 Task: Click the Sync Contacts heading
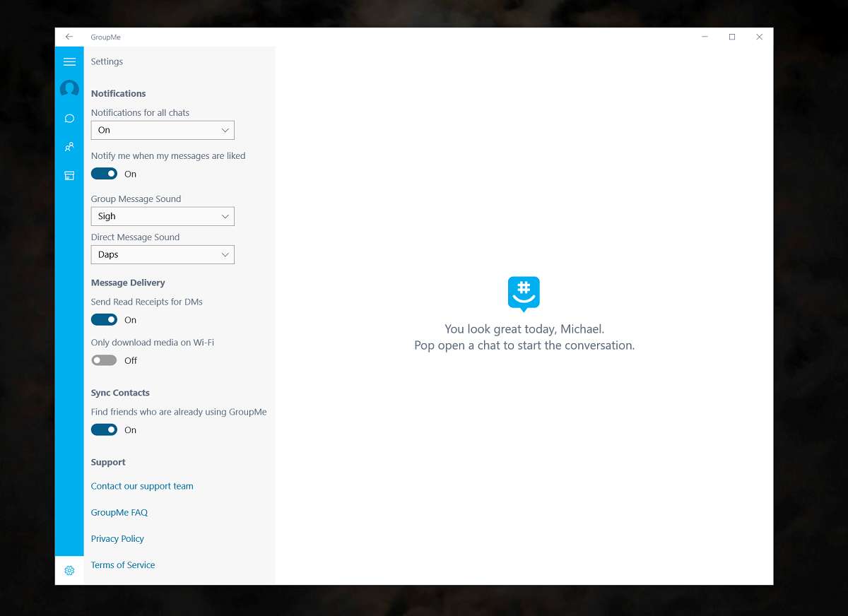(120, 393)
